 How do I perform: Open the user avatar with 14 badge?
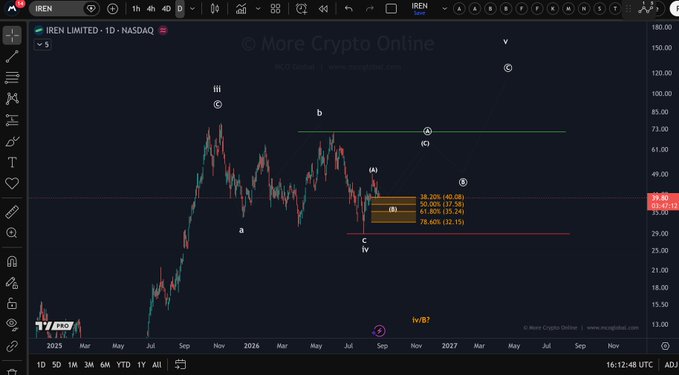12,7
